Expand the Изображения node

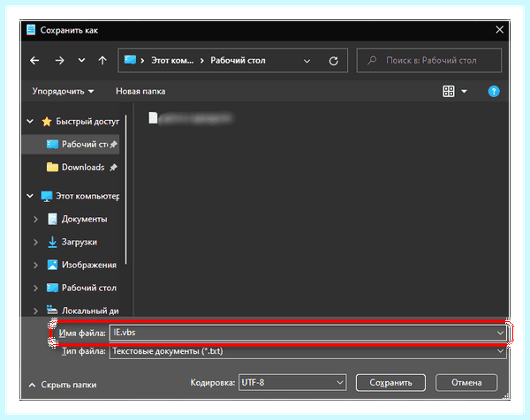(x=35, y=266)
